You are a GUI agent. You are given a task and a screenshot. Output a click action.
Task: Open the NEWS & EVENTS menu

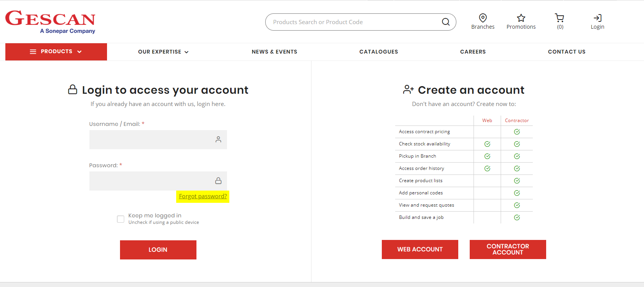point(274,51)
